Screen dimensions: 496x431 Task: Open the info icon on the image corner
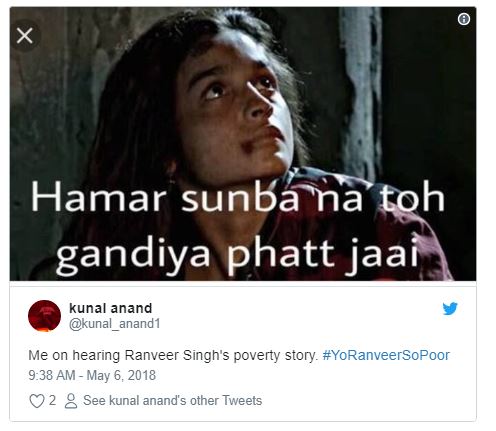coord(464,19)
